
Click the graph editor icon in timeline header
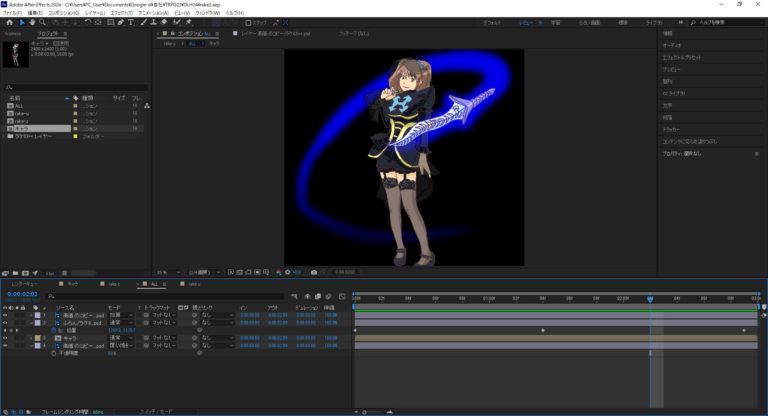[342, 296]
